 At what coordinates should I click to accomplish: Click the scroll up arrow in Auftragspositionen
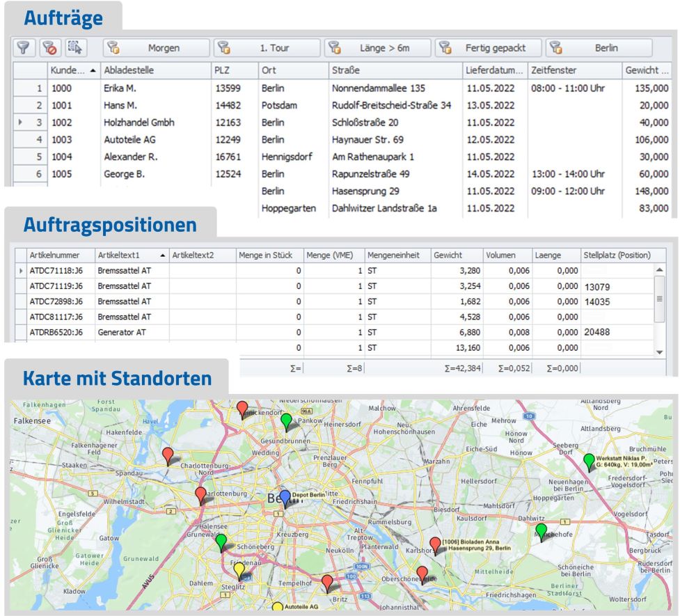(x=660, y=269)
